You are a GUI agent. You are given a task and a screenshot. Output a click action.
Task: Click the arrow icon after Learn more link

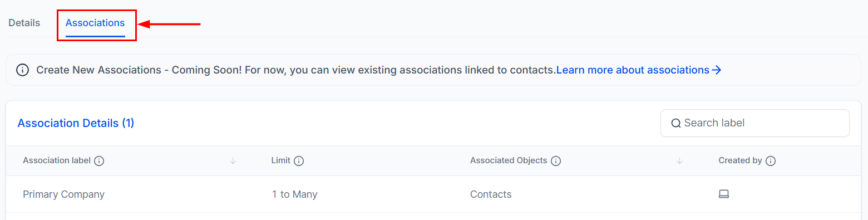coord(717,70)
